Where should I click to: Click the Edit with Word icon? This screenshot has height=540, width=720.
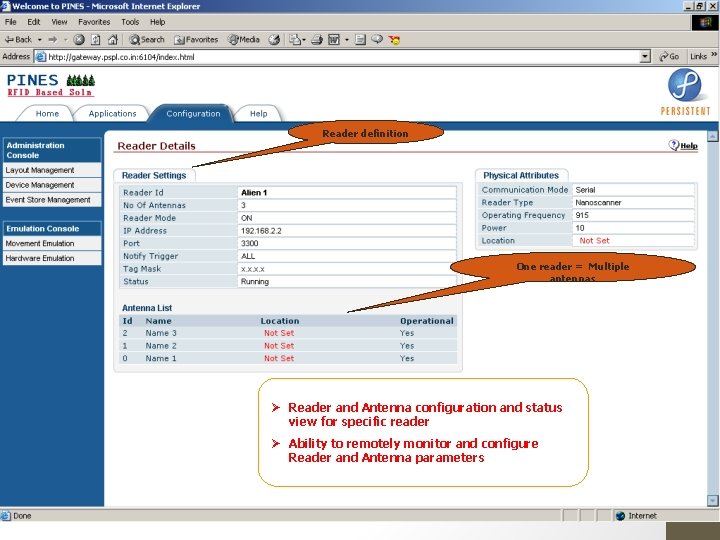[334, 39]
